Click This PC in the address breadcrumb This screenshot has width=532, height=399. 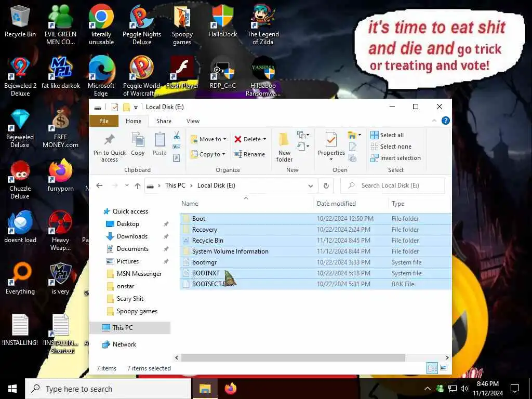click(x=175, y=185)
